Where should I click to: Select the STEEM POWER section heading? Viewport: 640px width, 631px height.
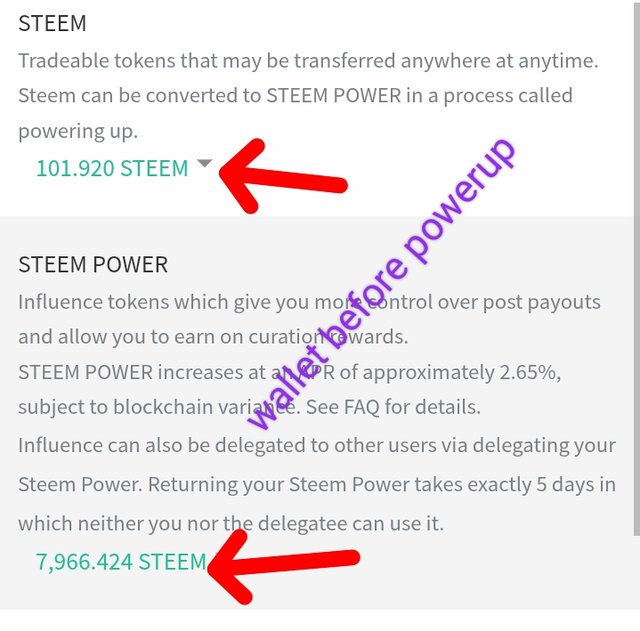click(93, 265)
